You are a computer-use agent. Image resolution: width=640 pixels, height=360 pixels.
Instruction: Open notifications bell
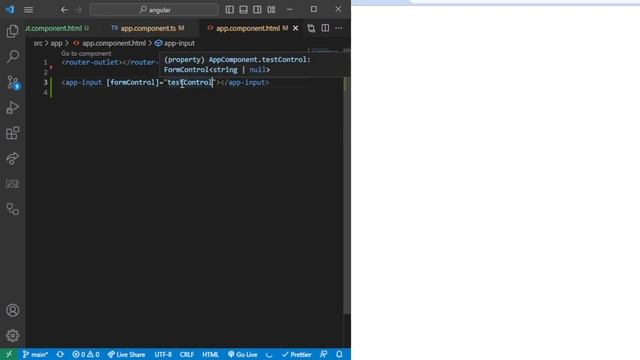pos(339,354)
